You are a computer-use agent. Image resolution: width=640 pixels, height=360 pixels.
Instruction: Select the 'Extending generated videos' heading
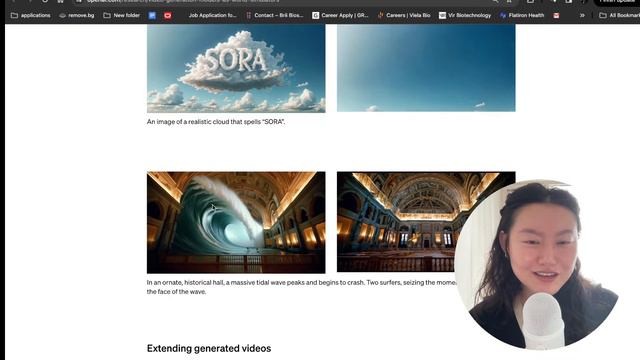coord(209,348)
